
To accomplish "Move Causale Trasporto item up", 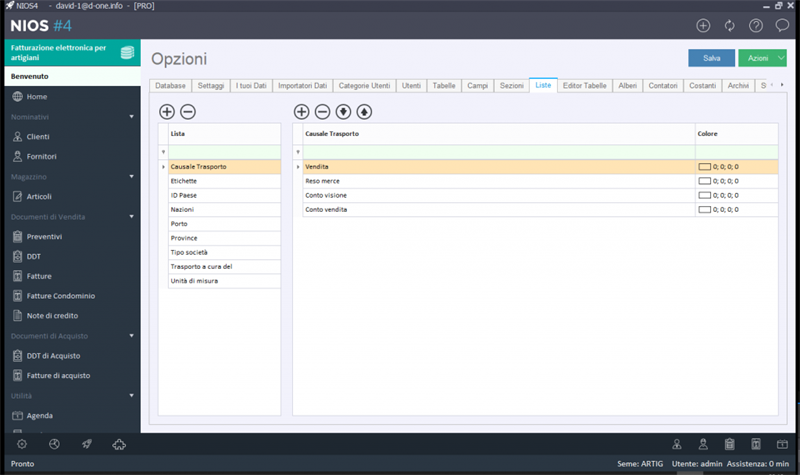I will pos(364,112).
